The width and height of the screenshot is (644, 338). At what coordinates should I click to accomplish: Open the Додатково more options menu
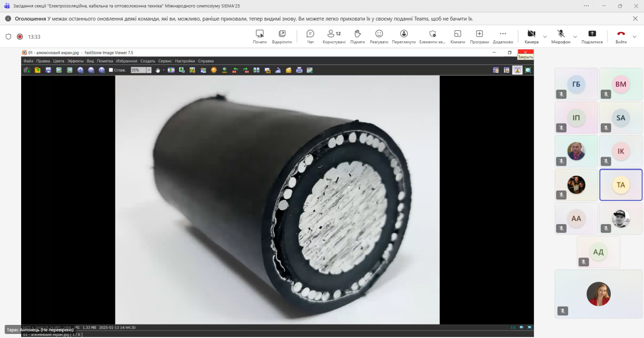[503, 36]
